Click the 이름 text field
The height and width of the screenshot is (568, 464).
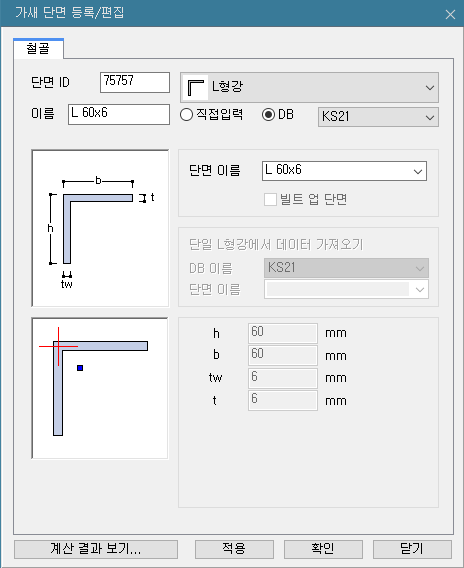pyautogui.click(x=119, y=114)
